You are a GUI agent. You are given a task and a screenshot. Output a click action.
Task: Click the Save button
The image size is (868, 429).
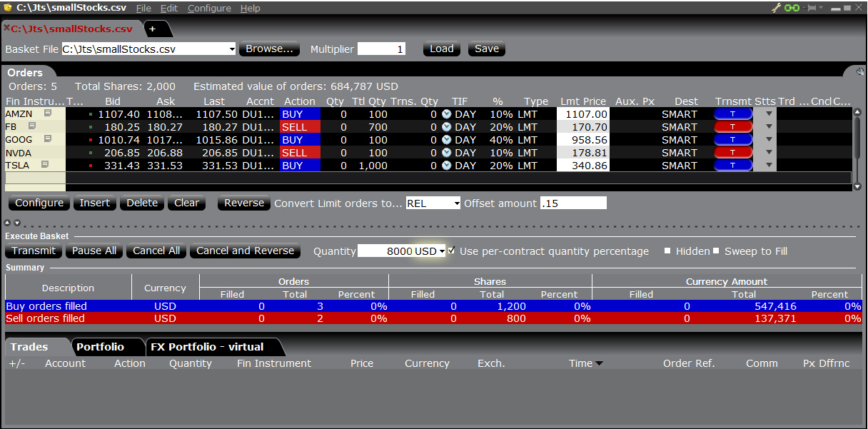tap(487, 49)
